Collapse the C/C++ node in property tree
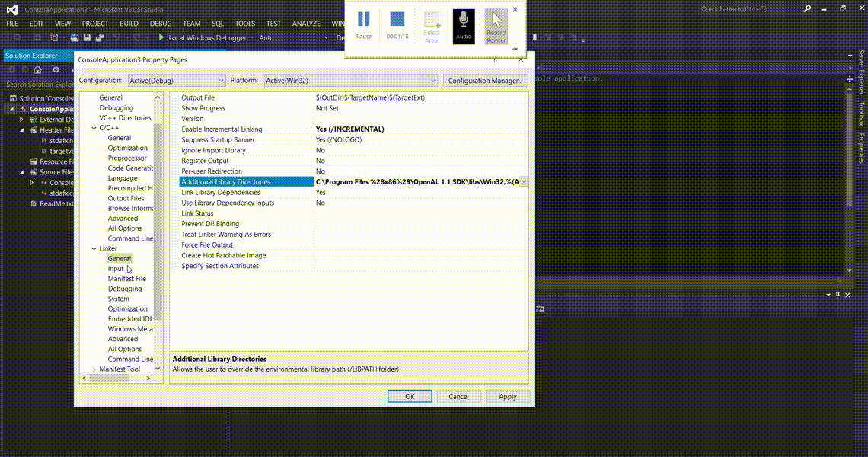868x457 pixels. tap(94, 128)
